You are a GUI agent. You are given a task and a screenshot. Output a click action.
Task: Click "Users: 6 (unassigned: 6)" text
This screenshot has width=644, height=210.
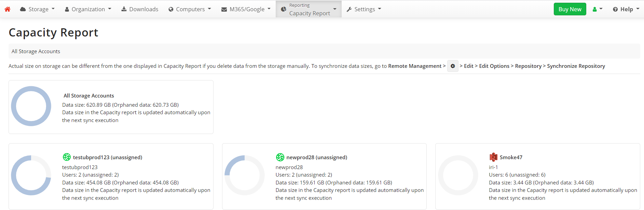[x=517, y=175]
